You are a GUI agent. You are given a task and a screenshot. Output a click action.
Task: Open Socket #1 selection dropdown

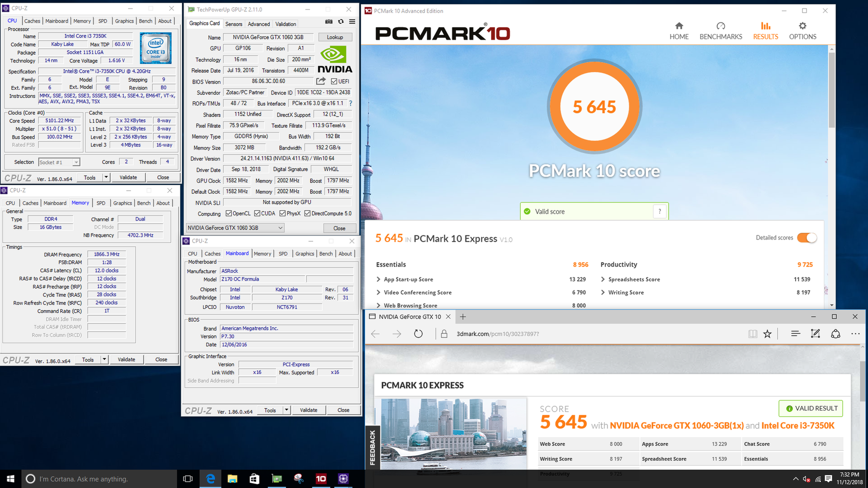click(59, 162)
